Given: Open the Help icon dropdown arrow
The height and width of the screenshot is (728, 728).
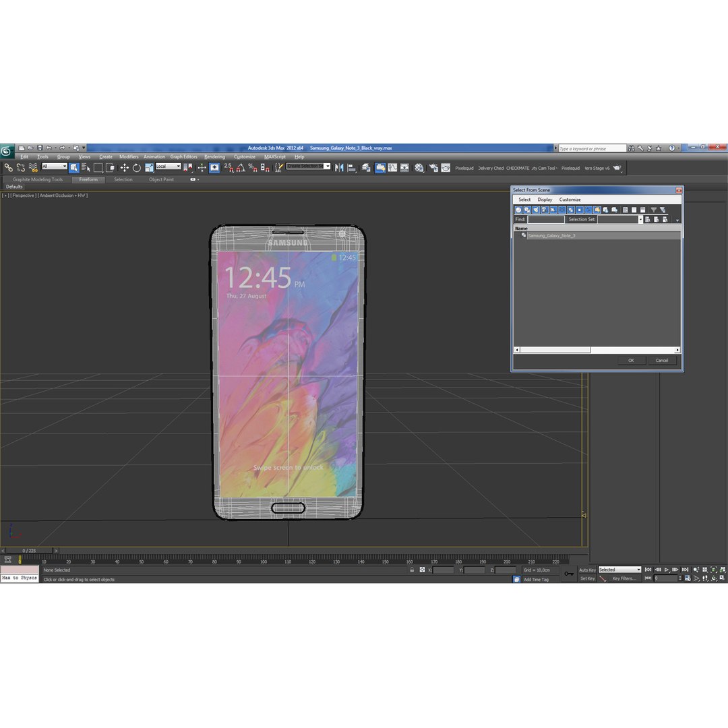Looking at the screenshot, I should [678, 148].
